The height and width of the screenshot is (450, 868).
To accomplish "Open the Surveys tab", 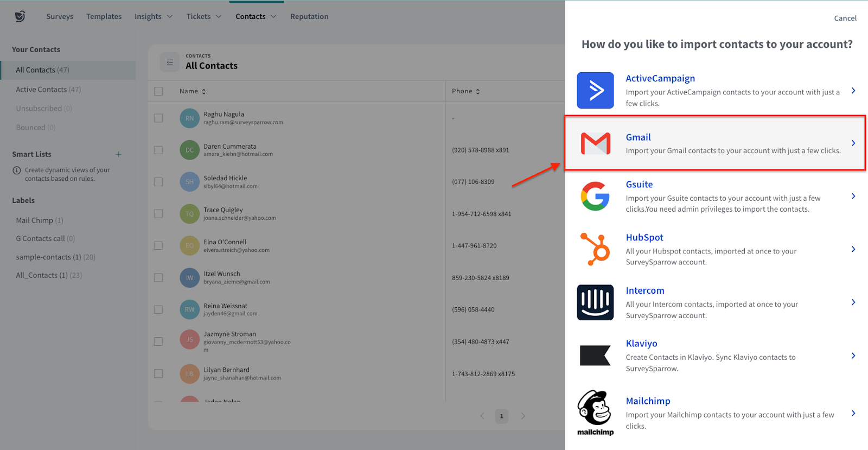I will click(x=60, y=16).
